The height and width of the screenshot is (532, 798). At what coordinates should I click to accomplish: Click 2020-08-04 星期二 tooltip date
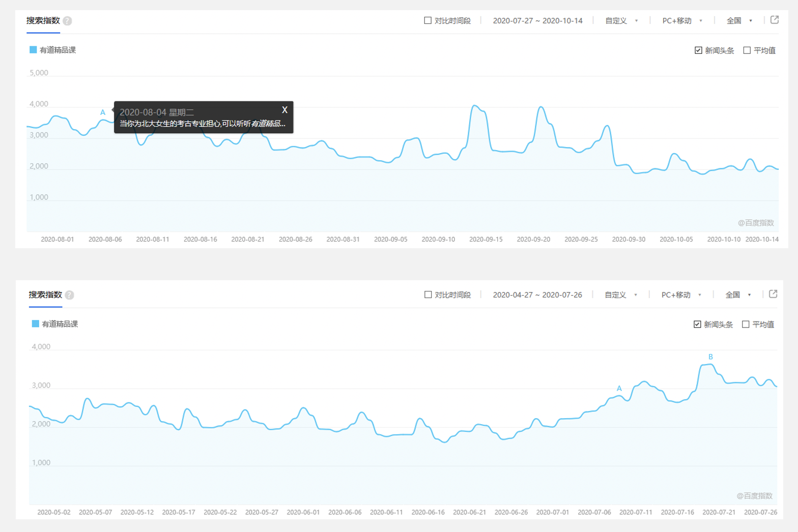[x=157, y=112]
